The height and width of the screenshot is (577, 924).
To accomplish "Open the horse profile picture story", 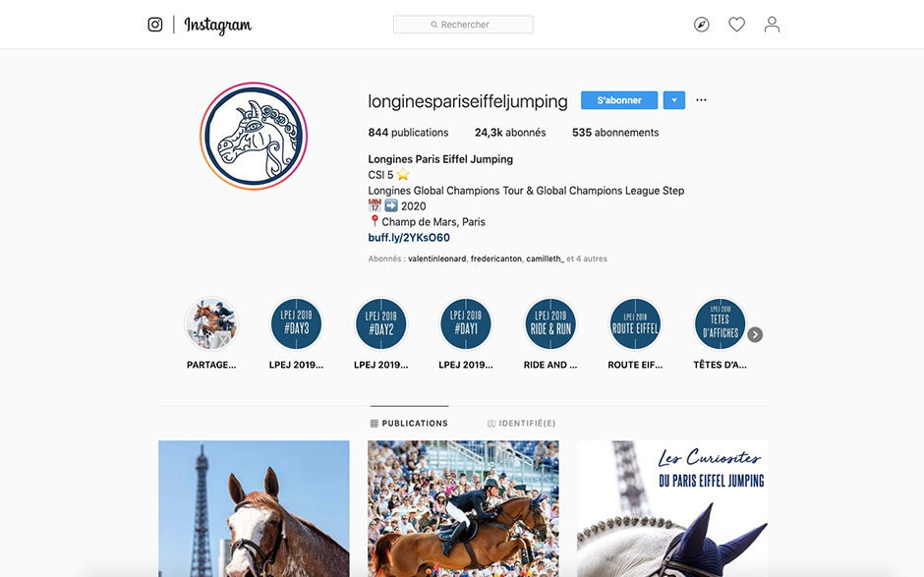I will [x=254, y=137].
